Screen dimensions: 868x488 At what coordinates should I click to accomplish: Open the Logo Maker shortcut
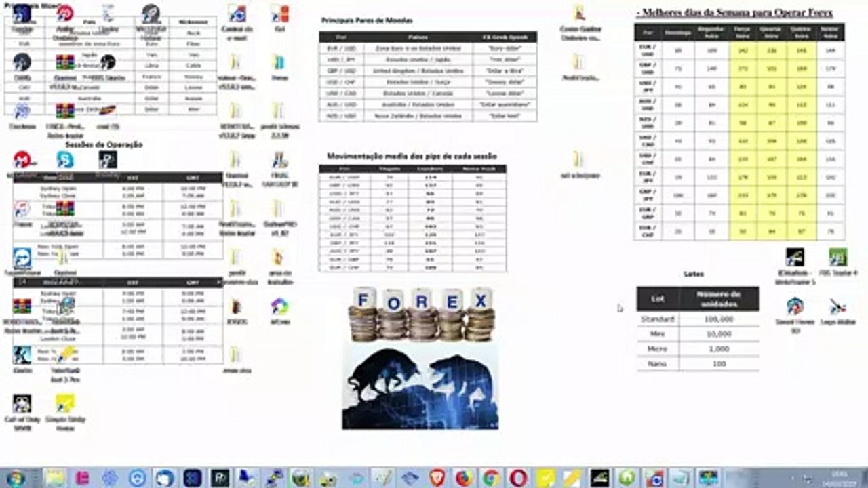pos(838,312)
